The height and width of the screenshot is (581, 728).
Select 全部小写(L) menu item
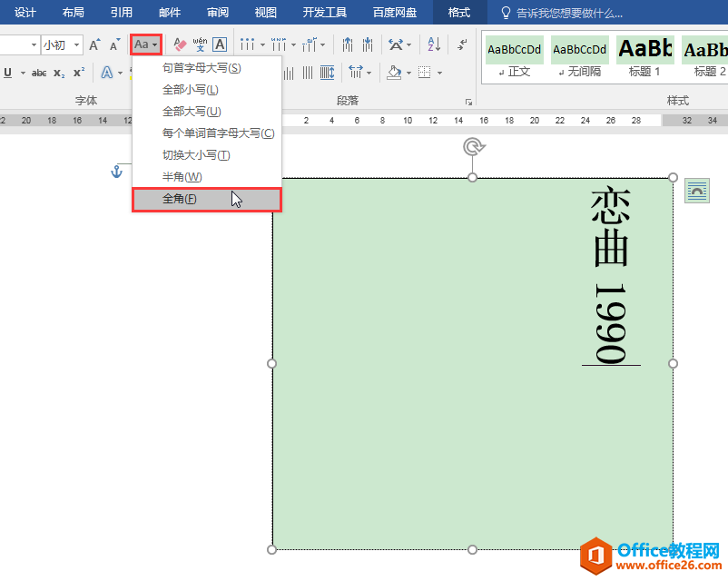[207, 90]
